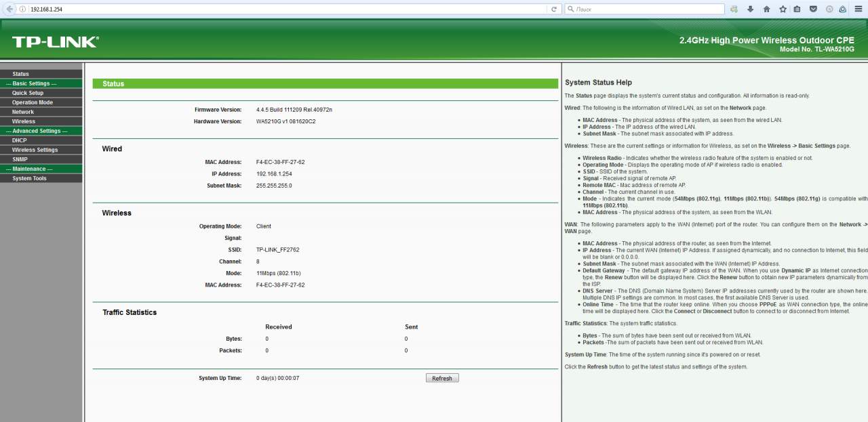Open the browser hamburger menu
Image resolution: width=868 pixels, height=422 pixels.
pos(858,9)
